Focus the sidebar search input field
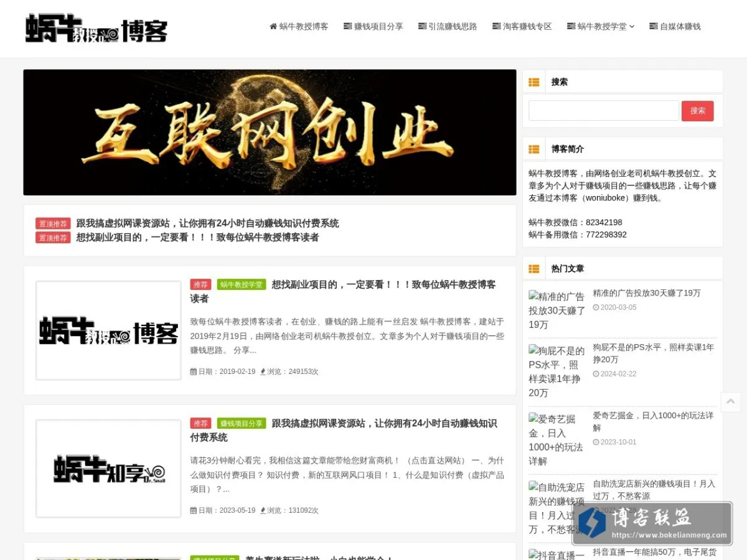The height and width of the screenshot is (560, 747). coord(604,111)
